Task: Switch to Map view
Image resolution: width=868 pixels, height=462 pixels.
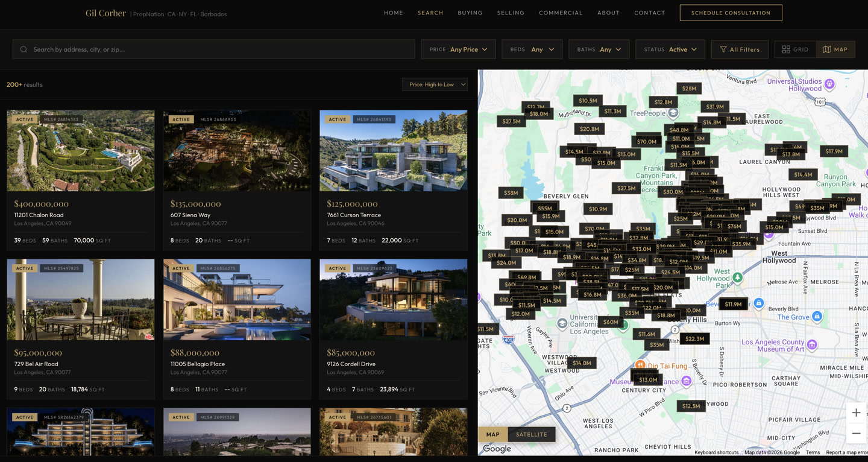Action: click(x=835, y=49)
